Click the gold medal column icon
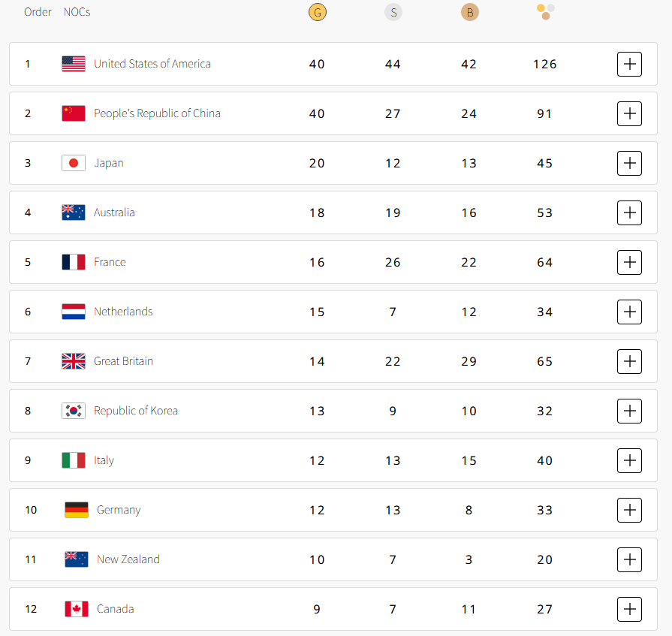 coord(317,12)
